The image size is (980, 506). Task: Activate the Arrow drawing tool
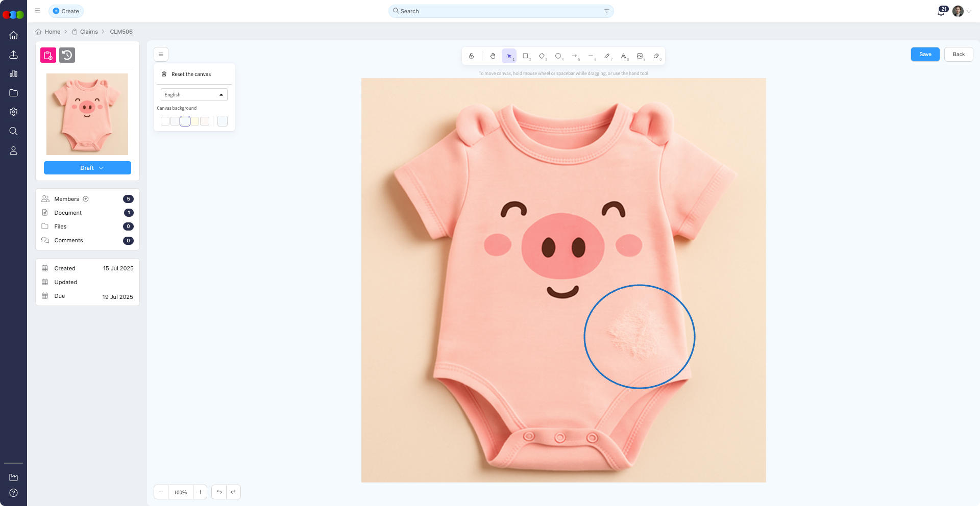(574, 56)
